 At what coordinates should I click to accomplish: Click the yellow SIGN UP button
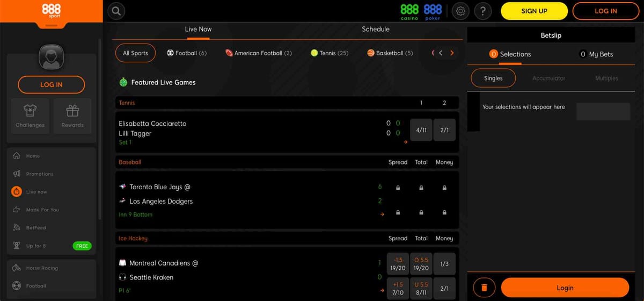(534, 11)
